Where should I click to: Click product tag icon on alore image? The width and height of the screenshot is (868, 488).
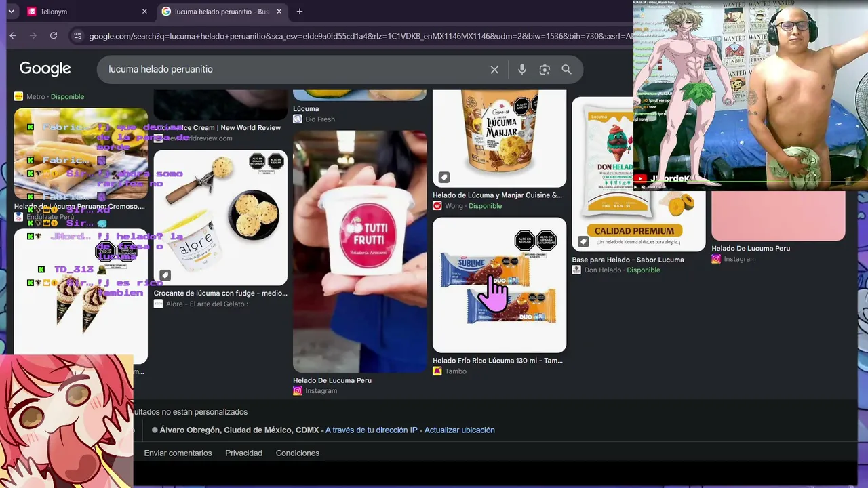(165, 275)
